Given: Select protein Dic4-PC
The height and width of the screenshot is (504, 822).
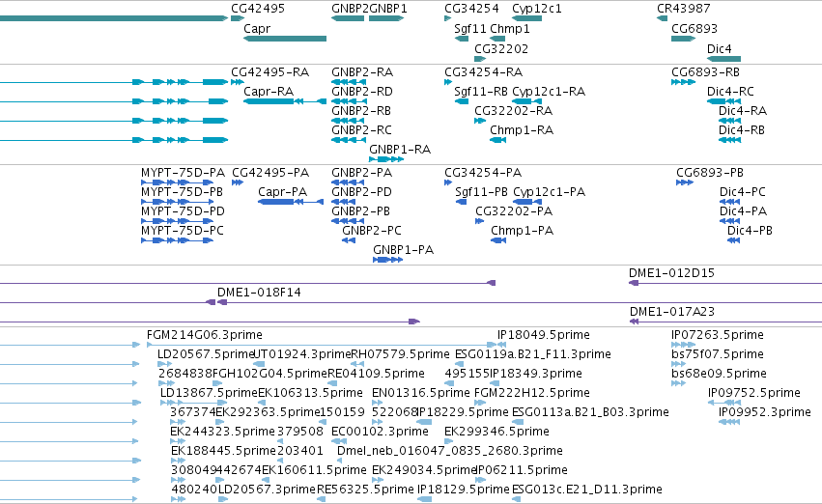Looking at the screenshot, I should point(743,192).
